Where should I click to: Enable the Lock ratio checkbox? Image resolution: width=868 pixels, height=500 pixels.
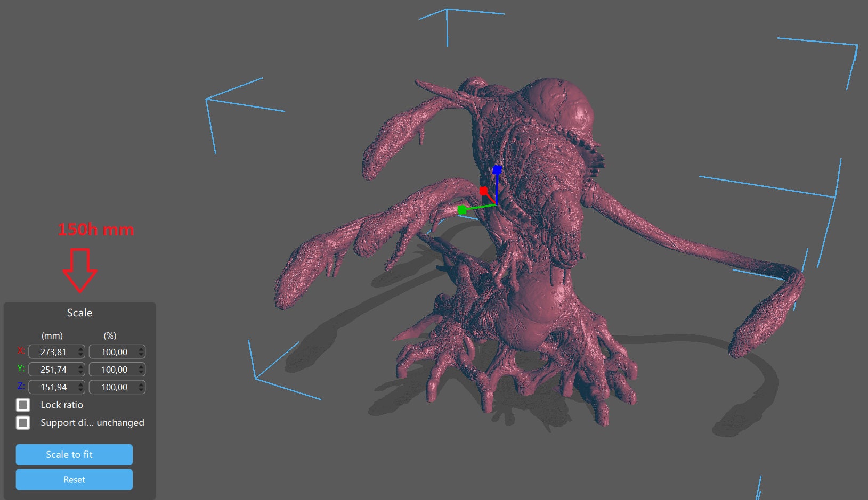[23, 405]
